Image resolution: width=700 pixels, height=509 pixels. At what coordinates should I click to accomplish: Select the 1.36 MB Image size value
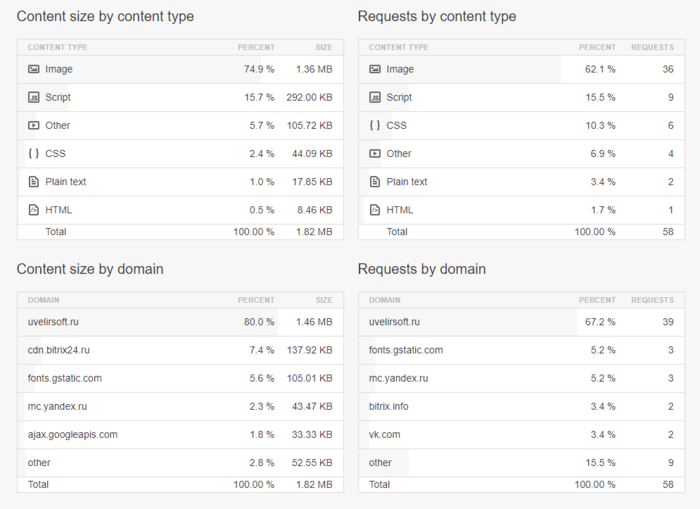[314, 69]
